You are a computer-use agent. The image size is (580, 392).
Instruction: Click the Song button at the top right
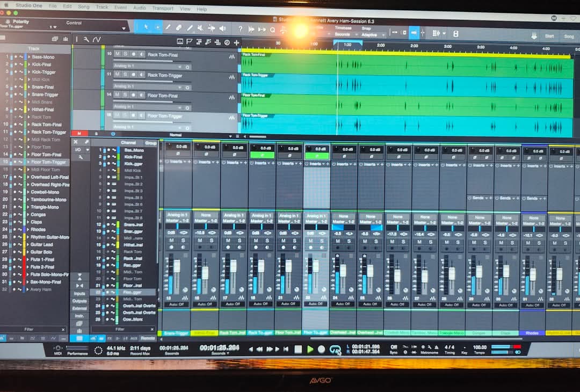569,36
